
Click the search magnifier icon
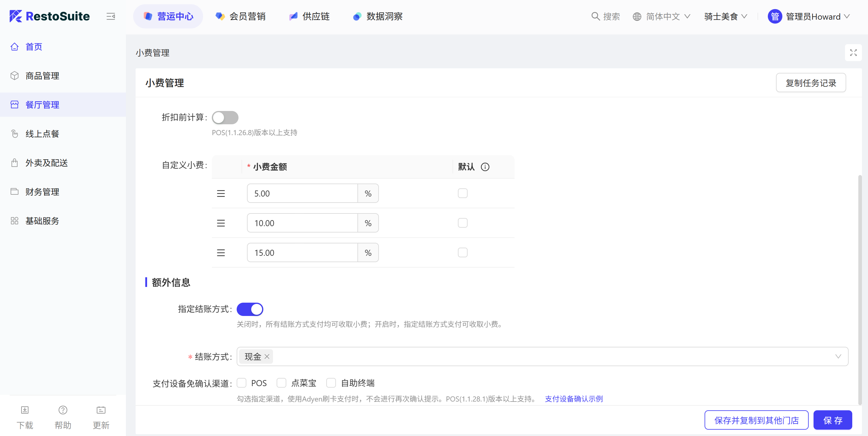click(595, 17)
